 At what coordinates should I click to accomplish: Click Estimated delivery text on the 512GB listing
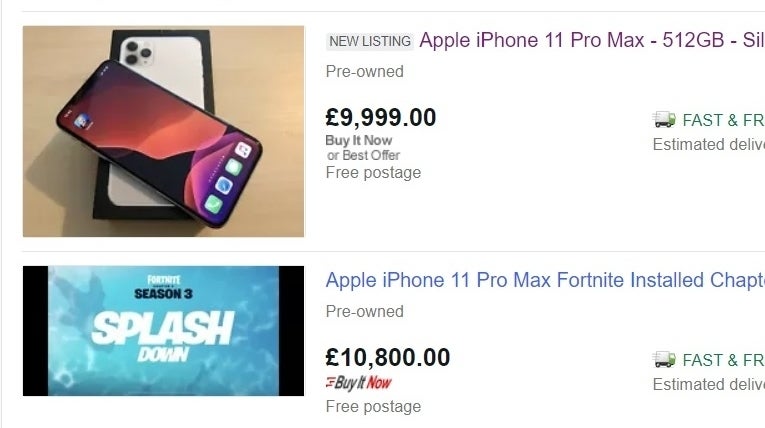coord(708,145)
